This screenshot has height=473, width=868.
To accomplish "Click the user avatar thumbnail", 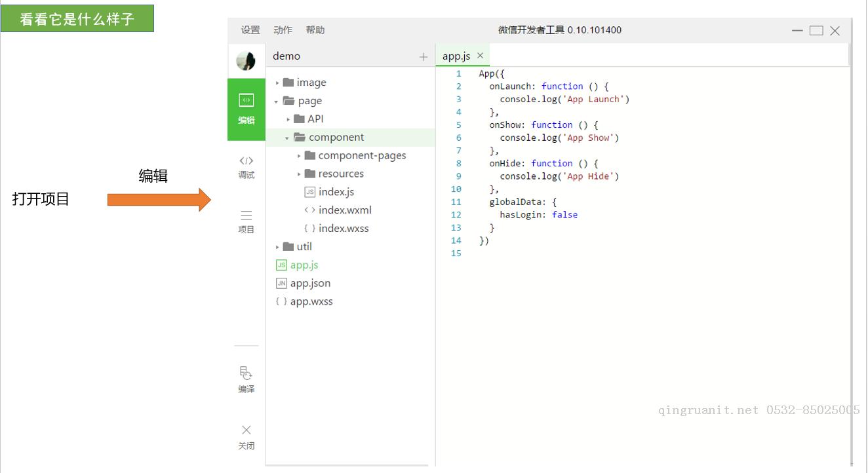I will 247,61.
